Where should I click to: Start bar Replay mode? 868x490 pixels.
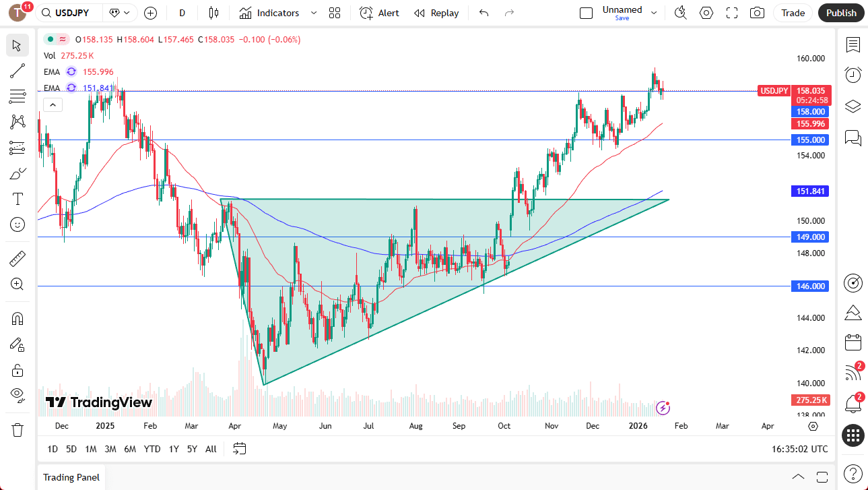[x=436, y=13]
